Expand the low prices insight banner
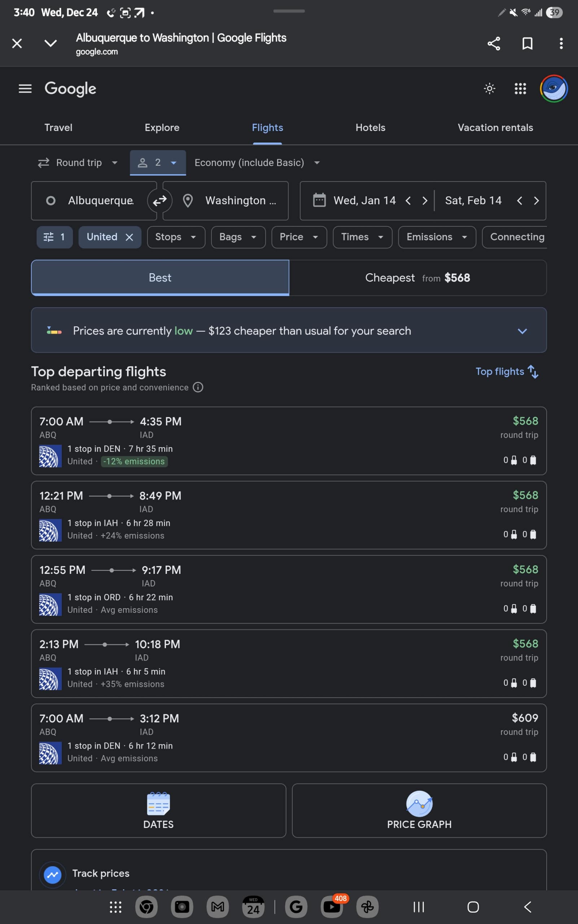578x924 pixels. click(x=522, y=331)
